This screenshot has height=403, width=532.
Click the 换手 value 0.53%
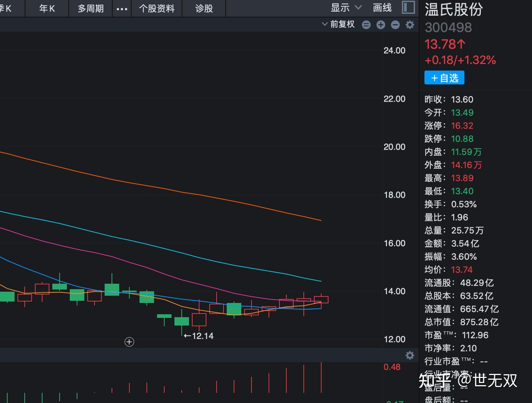pos(464,204)
